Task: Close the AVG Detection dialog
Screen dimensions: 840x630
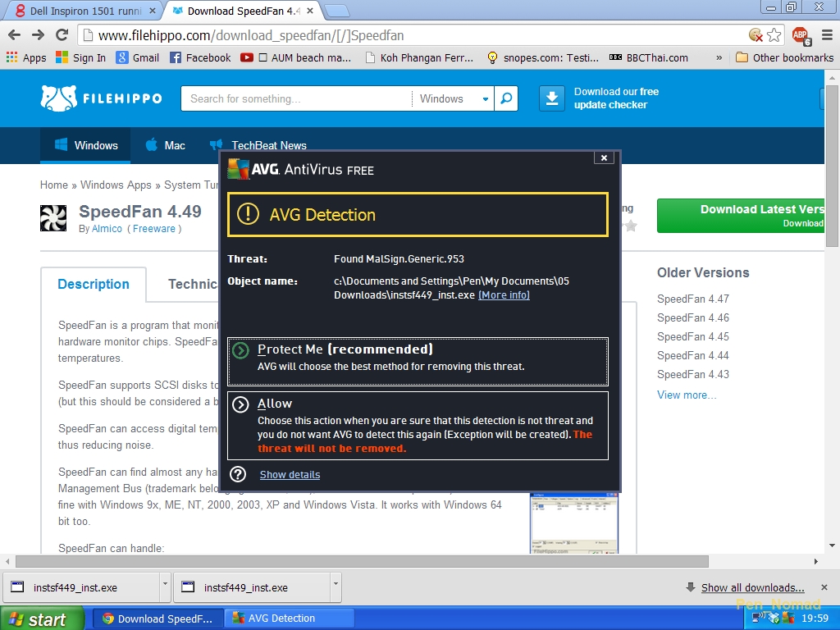Action: (x=604, y=157)
